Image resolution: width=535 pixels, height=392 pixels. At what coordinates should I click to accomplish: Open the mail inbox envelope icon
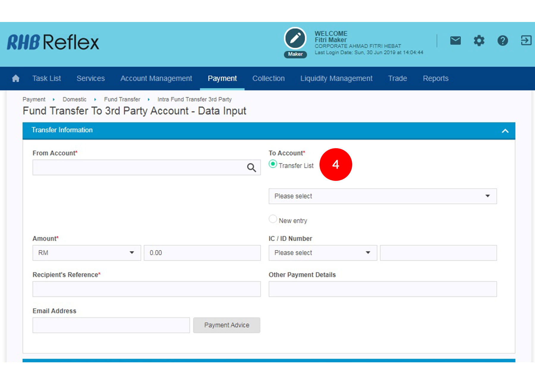[455, 40]
